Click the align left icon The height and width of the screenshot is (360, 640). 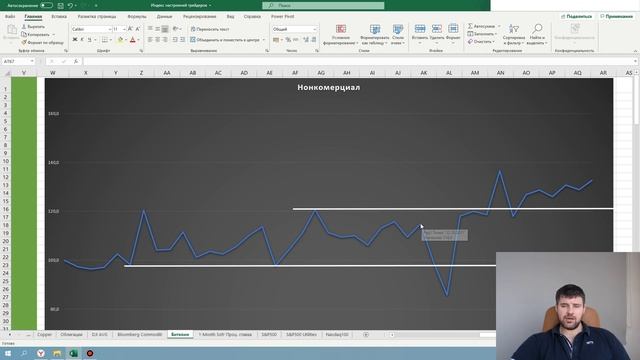(x=150, y=40)
